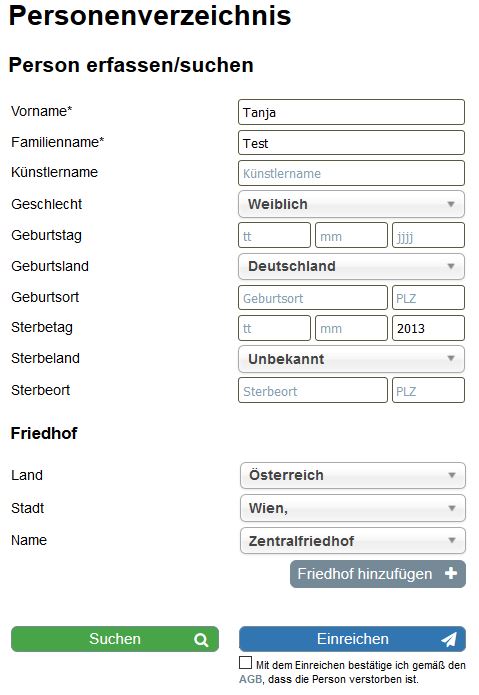This screenshot has height=695, width=479.
Task: Click the Sterbetag year field showing 2013
Action: (428, 328)
